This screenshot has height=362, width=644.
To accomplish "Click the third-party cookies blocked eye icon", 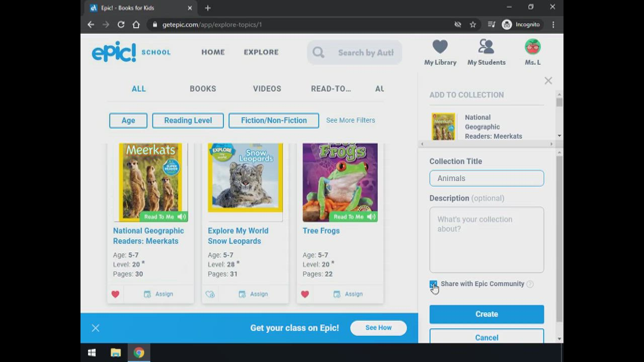I will [458, 24].
